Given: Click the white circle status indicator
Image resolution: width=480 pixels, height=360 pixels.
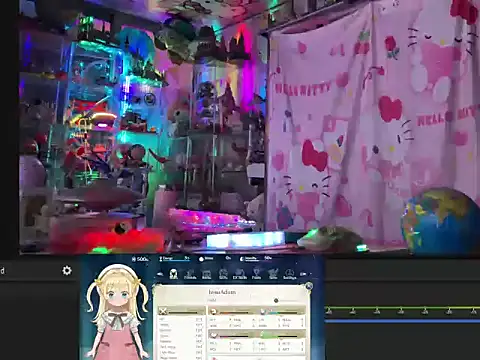Looking at the screenshot, I should click(x=201, y=259).
